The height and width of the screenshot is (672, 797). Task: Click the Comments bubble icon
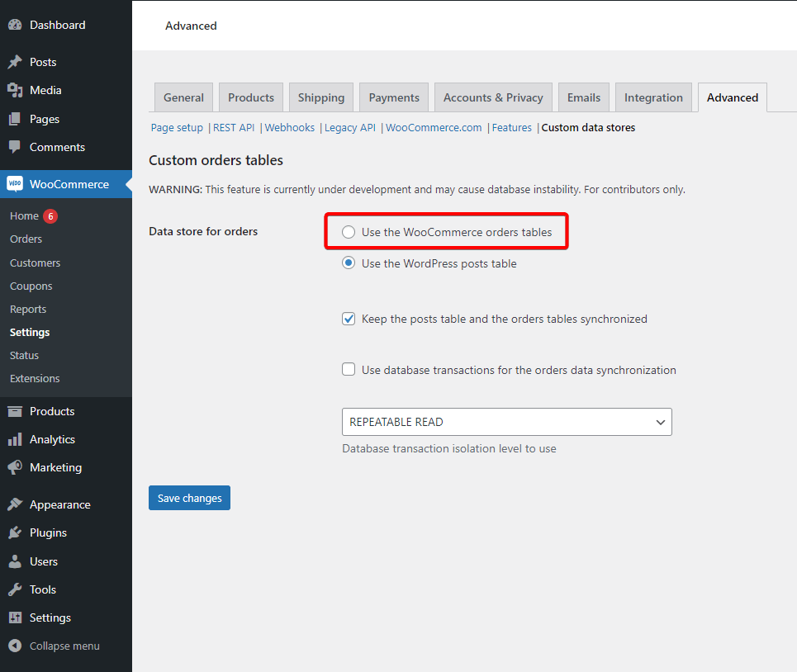point(15,147)
